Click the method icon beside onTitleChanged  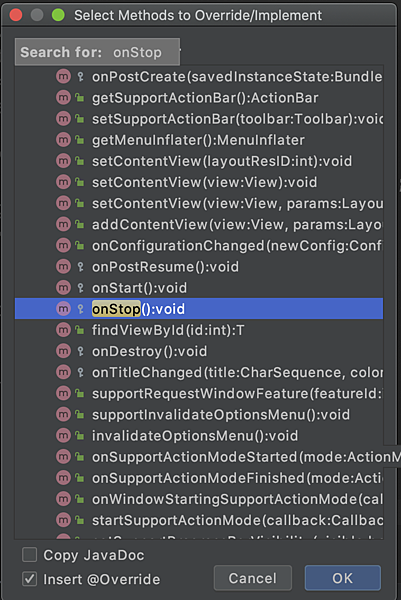pyautogui.click(x=63, y=372)
